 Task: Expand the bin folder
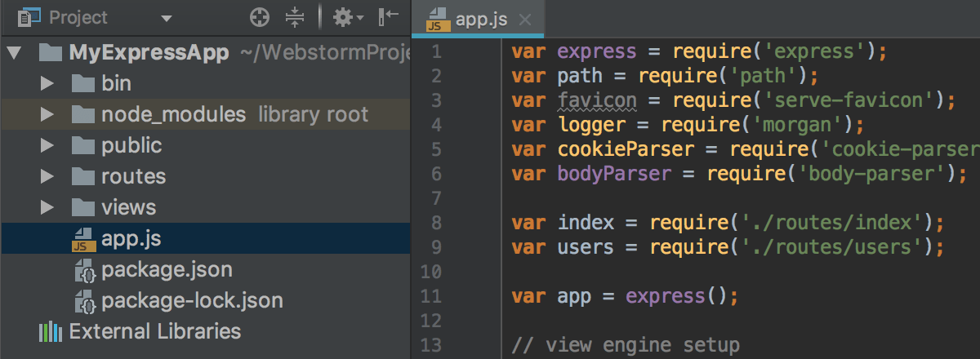[x=47, y=84]
